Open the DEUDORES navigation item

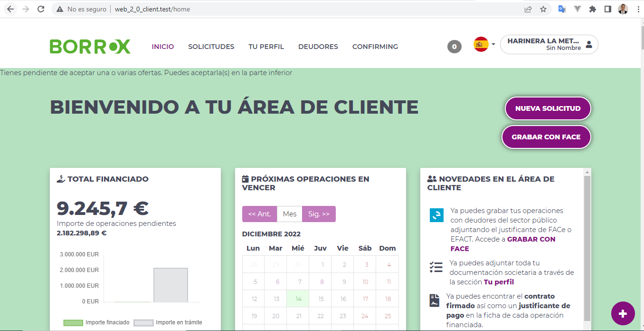tap(318, 46)
